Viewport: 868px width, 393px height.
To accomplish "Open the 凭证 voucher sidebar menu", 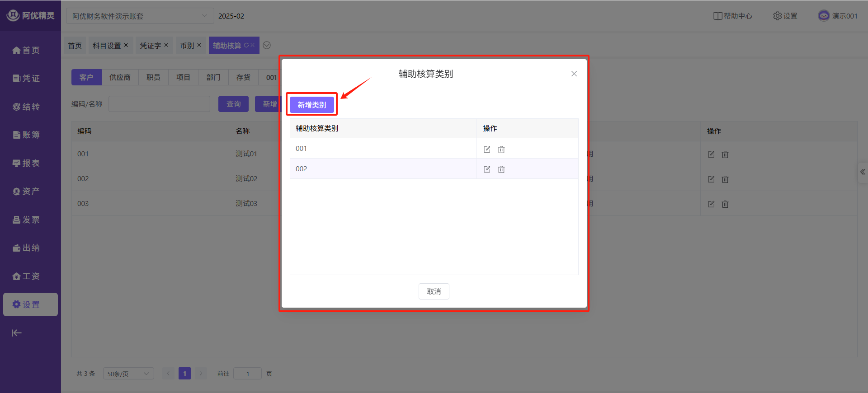I will pyautogui.click(x=26, y=79).
